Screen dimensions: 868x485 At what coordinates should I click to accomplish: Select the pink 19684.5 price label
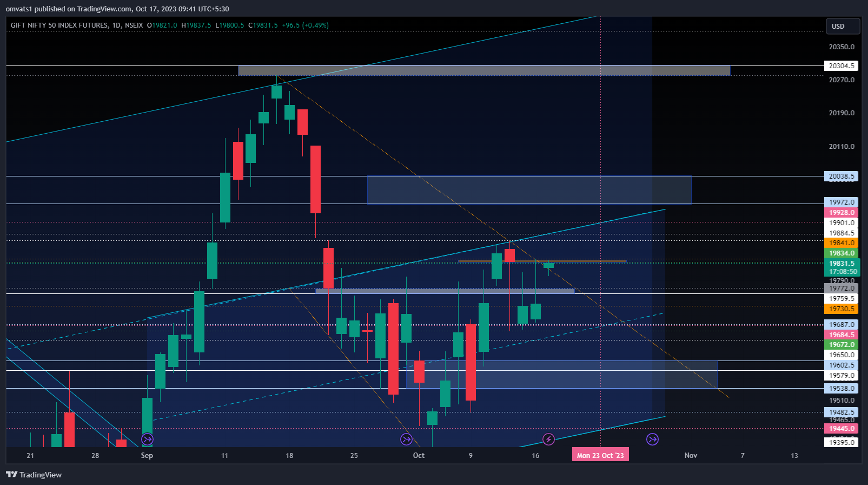pyautogui.click(x=842, y=335)
